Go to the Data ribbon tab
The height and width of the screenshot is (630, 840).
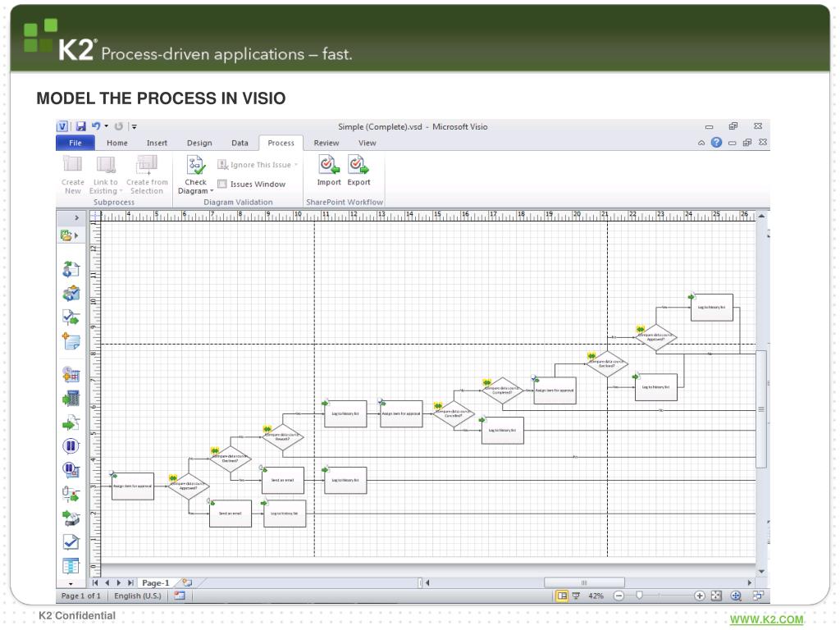click(240, 143)
